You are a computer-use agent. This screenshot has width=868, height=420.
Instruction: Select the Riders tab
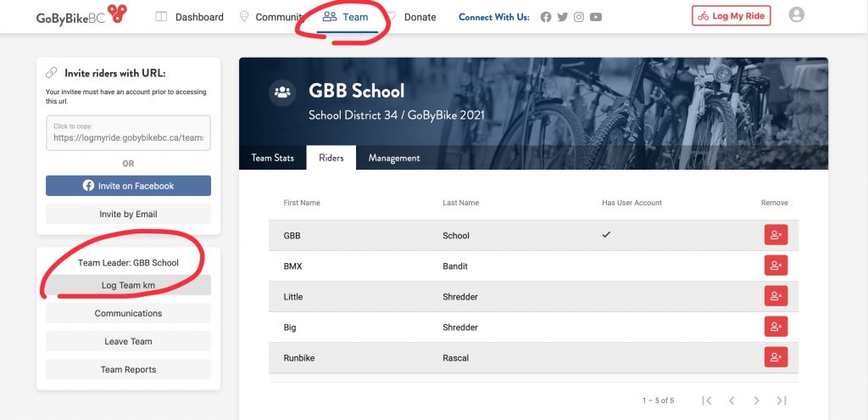click(x=331, y=158)
